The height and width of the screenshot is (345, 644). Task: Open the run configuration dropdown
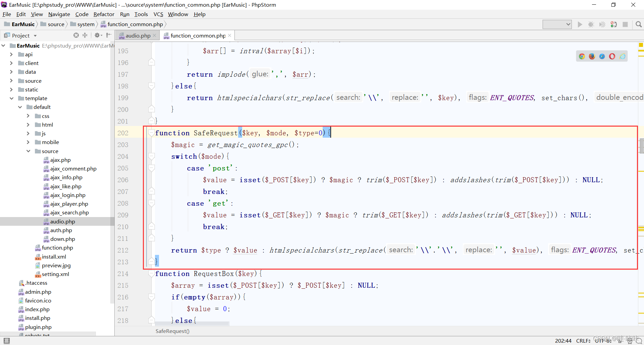point(557,24)
